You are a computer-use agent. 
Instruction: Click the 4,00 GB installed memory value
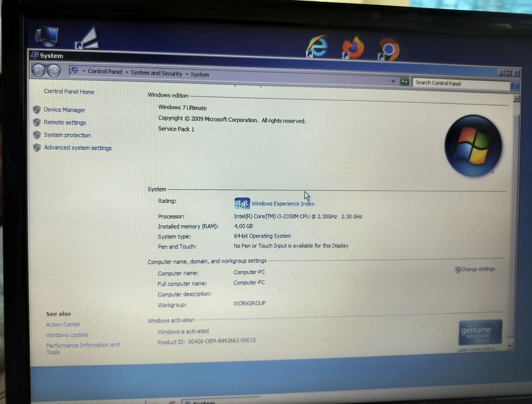pyautogui.click(x=243, y=226)
